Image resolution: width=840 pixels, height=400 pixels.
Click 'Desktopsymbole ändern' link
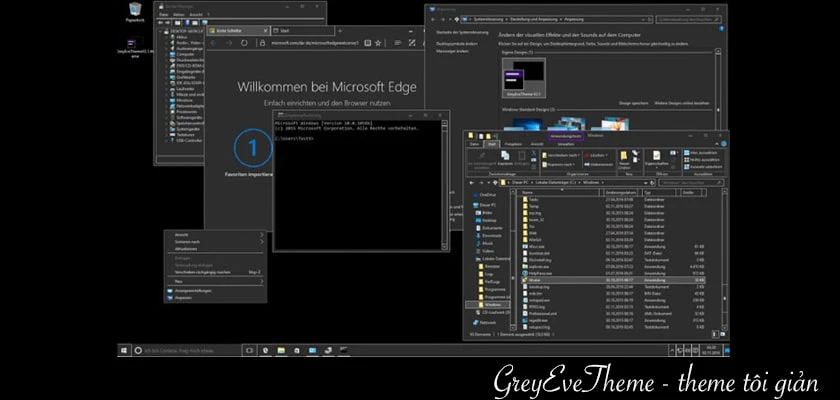coord(456,43)
